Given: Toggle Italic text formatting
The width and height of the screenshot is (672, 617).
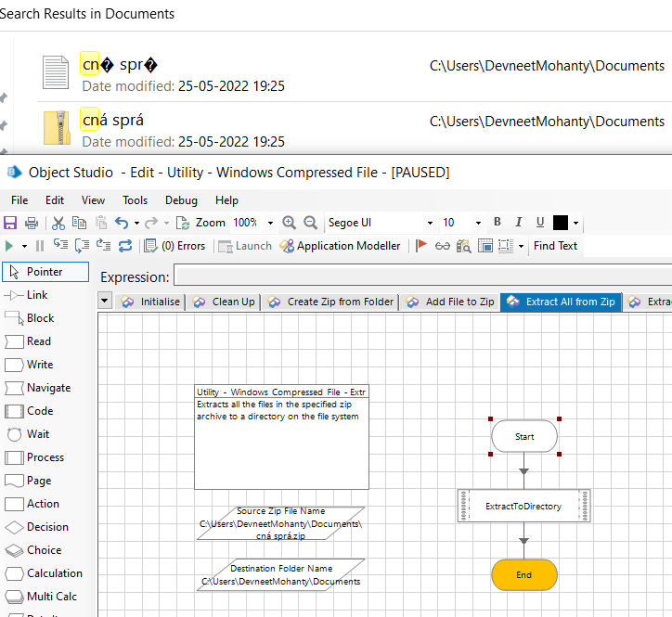Looking at the screenshot, I should pyautogui.click(x=519, y=223).
